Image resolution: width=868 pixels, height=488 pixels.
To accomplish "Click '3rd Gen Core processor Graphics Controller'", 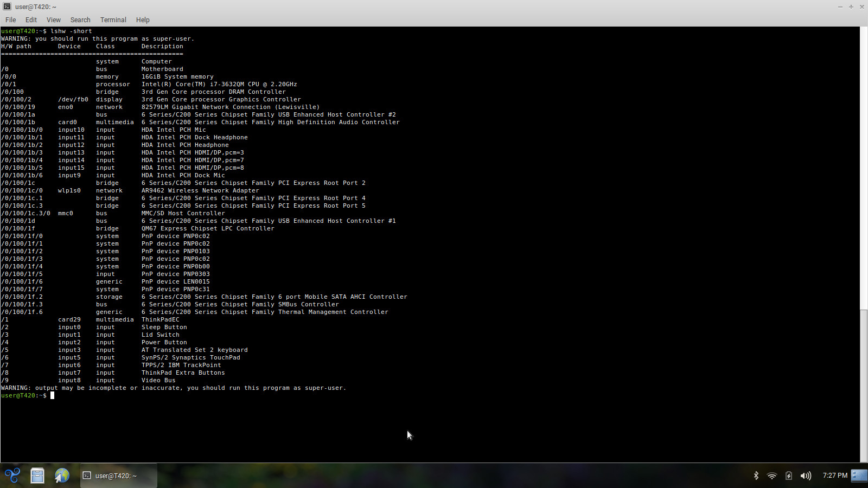I will coord(221,100).
